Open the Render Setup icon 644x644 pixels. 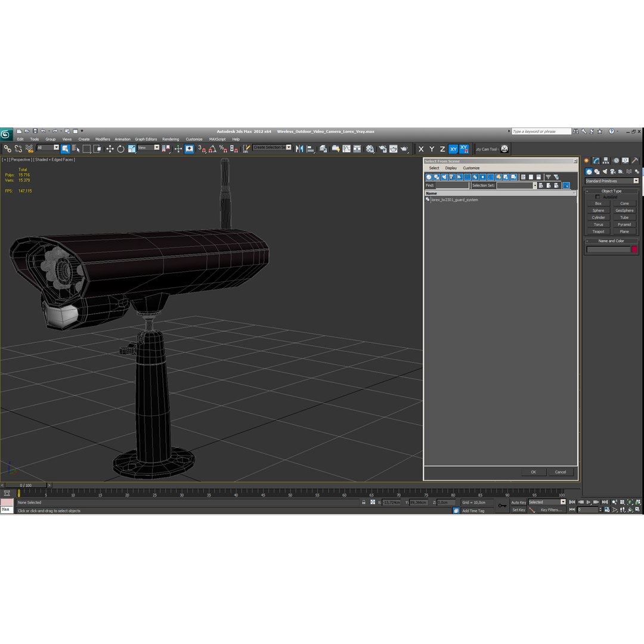tap(383, 148)
